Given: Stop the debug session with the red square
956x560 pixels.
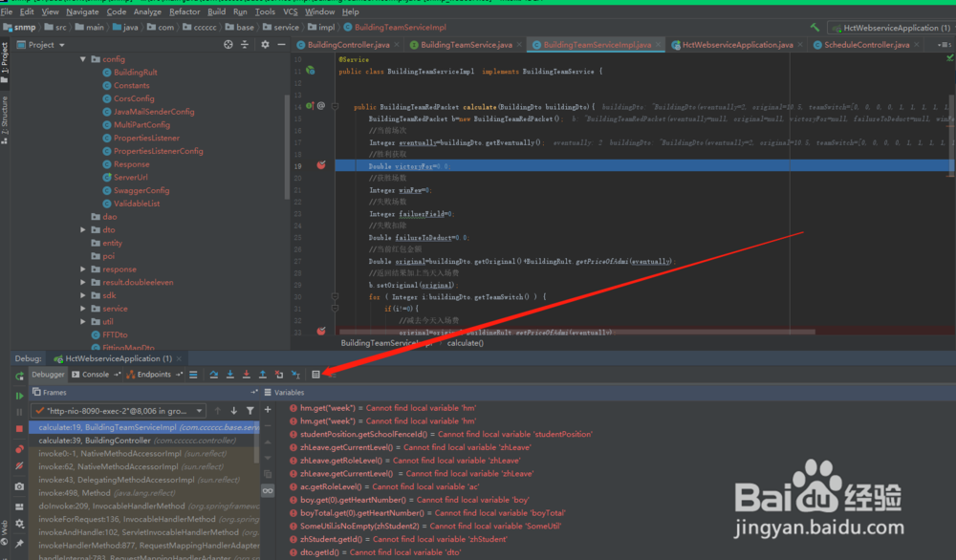Looking at the screenshot, I should click(19, 428).
